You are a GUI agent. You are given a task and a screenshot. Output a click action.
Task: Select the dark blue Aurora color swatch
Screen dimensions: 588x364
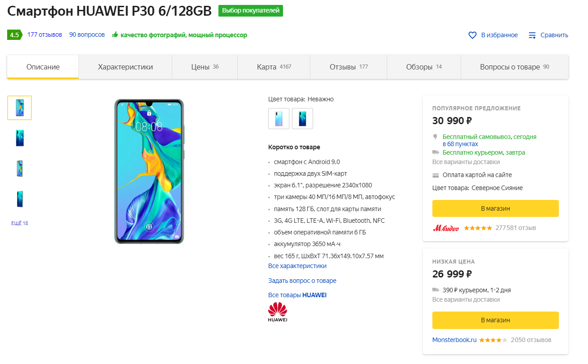(302, 118)
